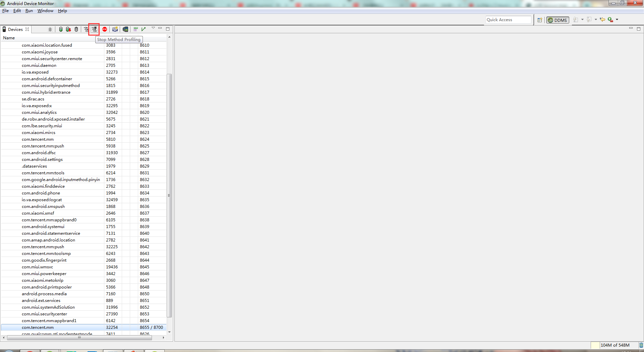Open the Edit menu
Screen dimensions: 644x352
coord(17,11)
